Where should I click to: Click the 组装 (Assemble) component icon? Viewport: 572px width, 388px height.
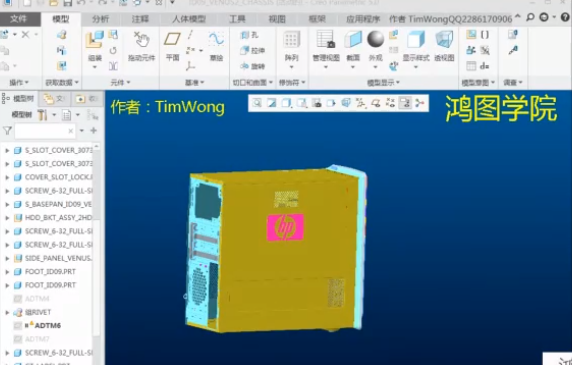(94, 39)
